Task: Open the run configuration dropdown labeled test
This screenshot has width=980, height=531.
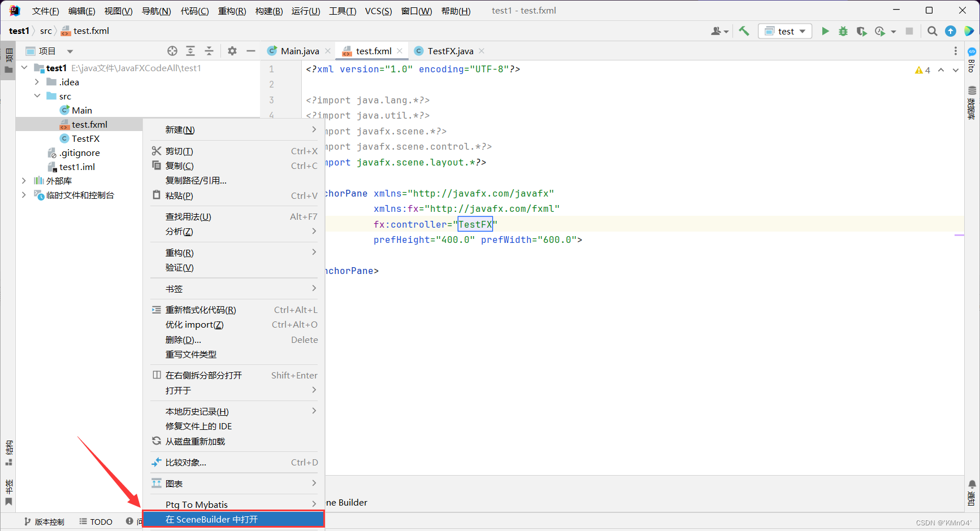Action: tap(785, 31)
